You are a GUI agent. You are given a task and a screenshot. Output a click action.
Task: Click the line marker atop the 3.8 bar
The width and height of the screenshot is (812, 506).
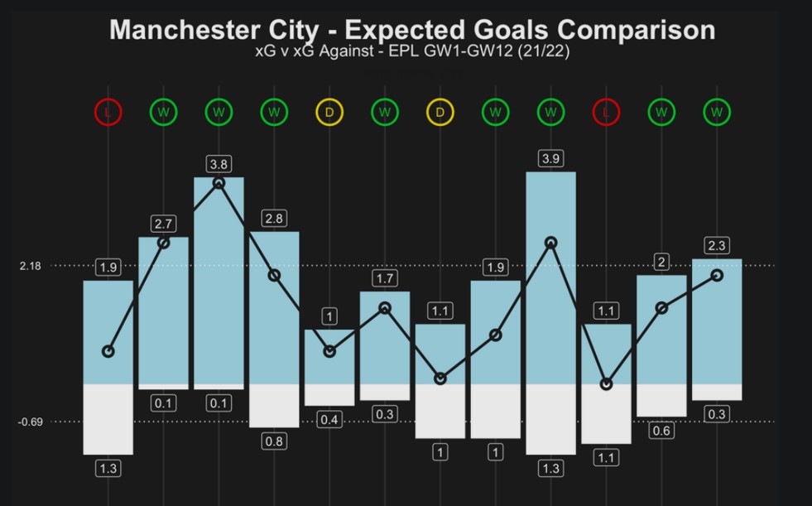(x=219, y=183)
